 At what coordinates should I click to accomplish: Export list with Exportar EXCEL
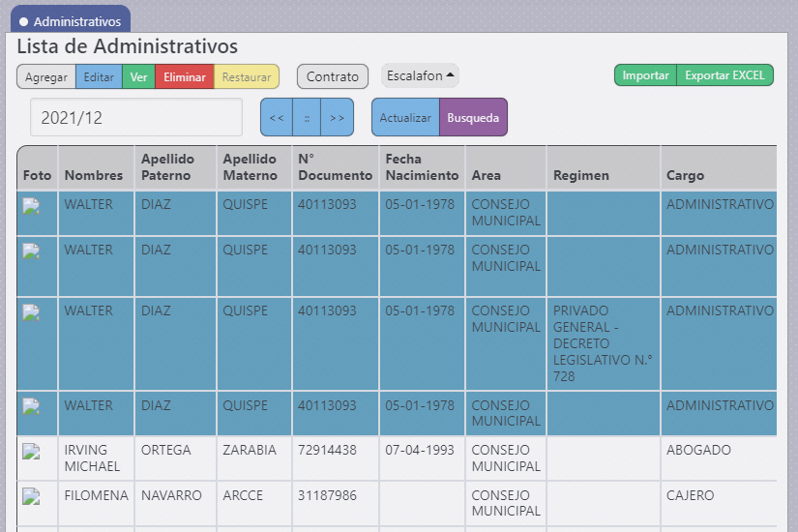pyautogui.click(x=724, y=75)
